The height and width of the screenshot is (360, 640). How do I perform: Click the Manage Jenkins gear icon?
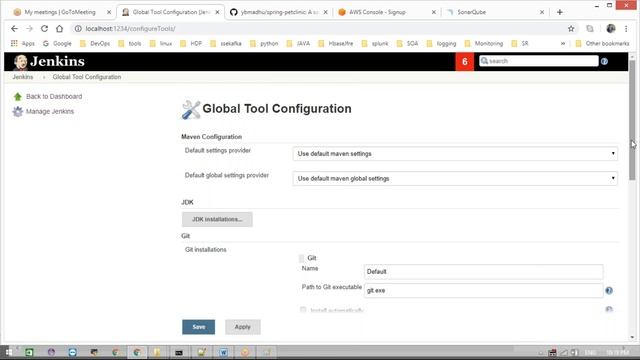[x=18, y=111]
